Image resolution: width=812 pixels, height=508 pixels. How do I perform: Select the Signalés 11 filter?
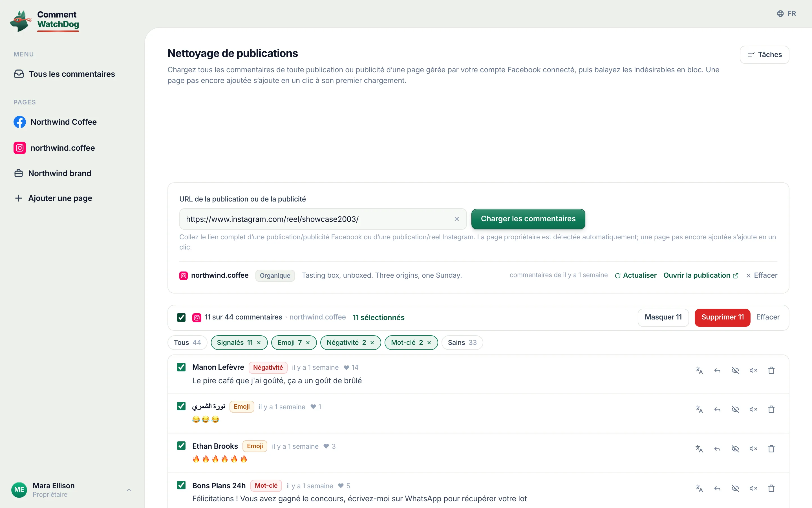(235, 343)
